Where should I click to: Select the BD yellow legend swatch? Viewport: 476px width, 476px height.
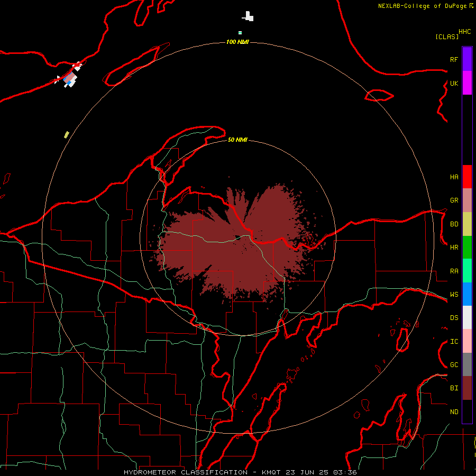tap(467, 224)
